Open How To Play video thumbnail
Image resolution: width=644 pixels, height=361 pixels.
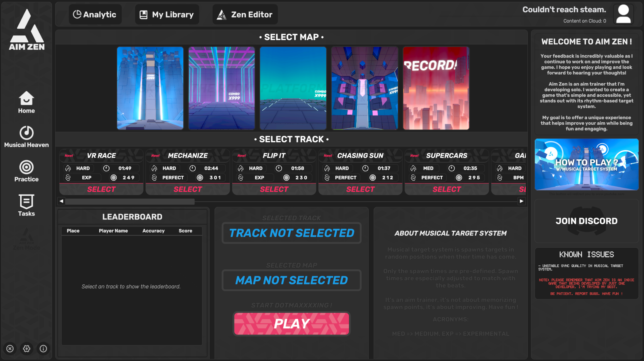(x=587, y=164)
